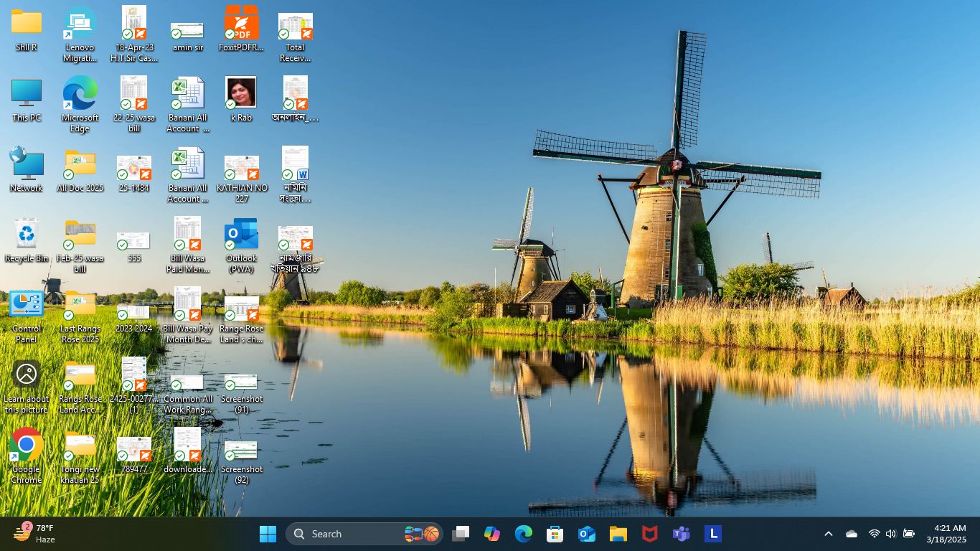Click the Windows Start button
Screen dimensions: 980x551
(x=268, y=534)
